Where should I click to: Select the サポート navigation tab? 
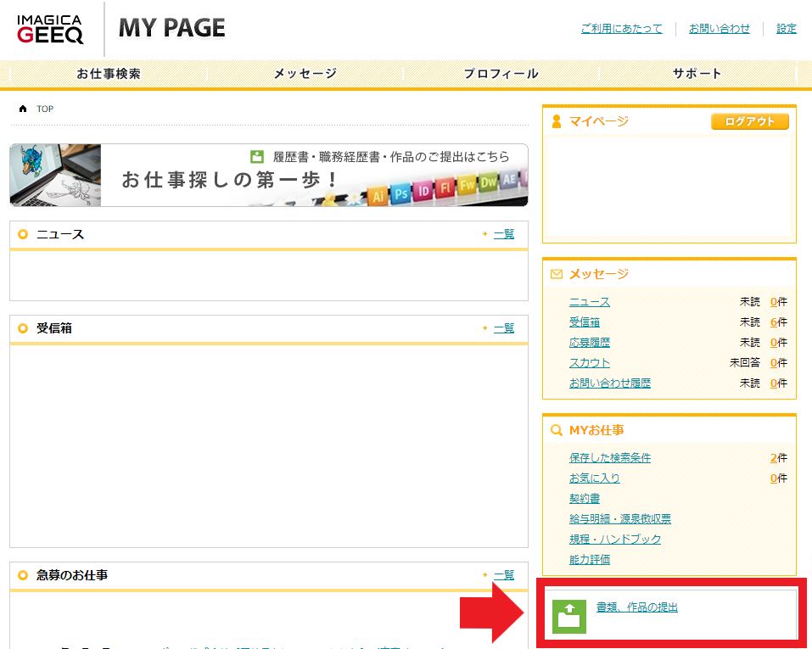pos(697,74)
